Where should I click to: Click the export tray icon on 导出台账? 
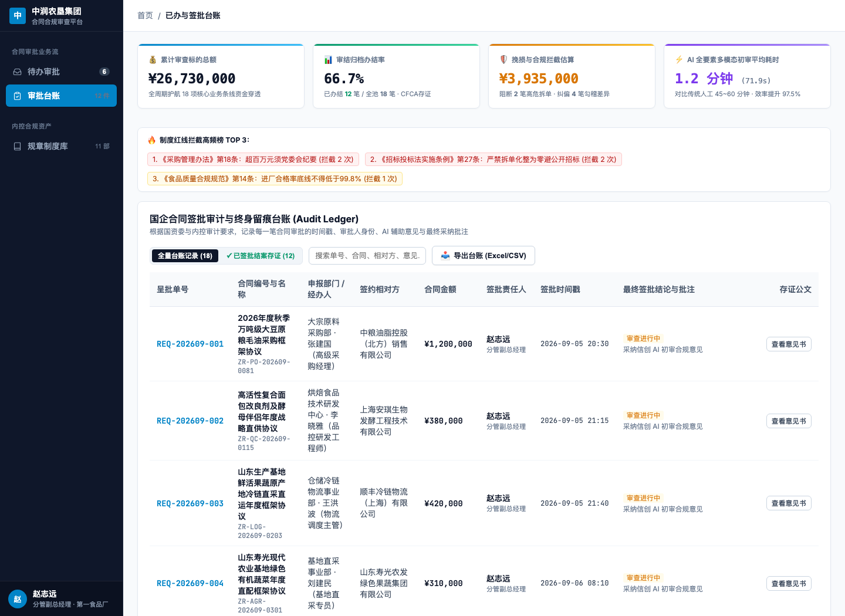pos(445,256)
